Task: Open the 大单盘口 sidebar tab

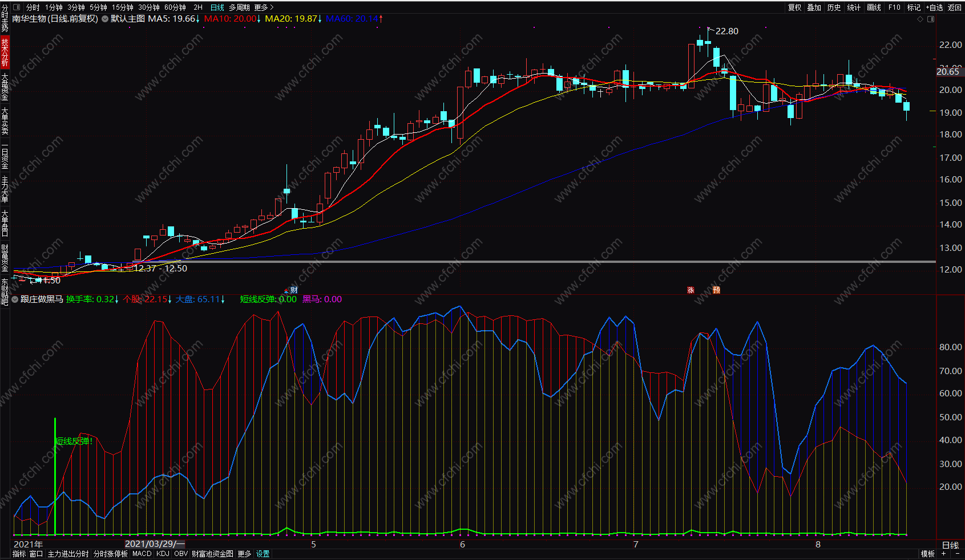Action: tap(5, 224)
